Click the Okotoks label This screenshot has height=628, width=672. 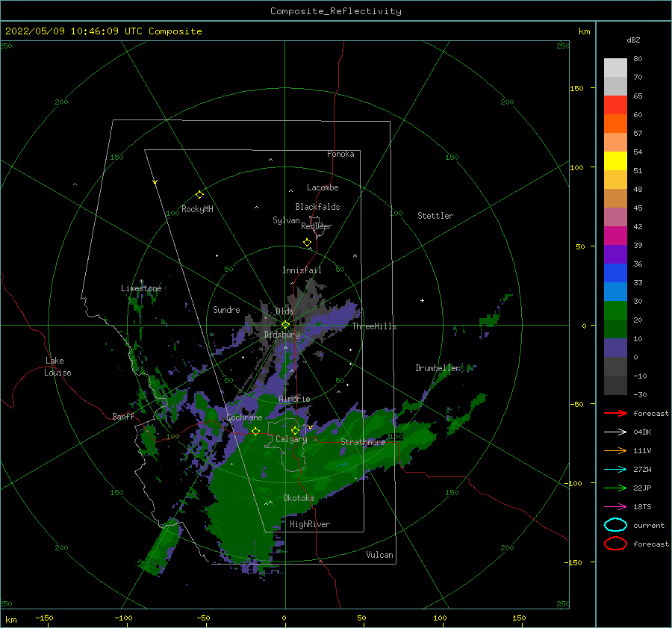(299, 498)
